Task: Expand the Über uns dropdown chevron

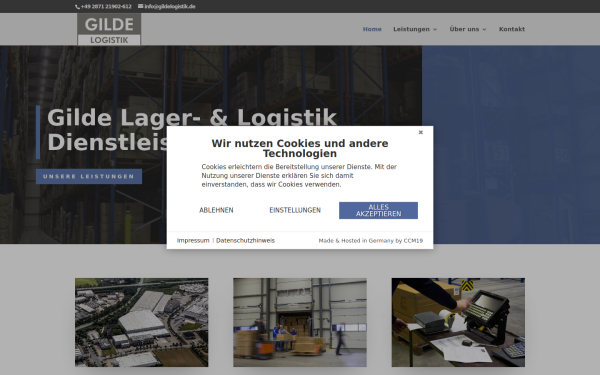Action: click(x=484, y=29)
